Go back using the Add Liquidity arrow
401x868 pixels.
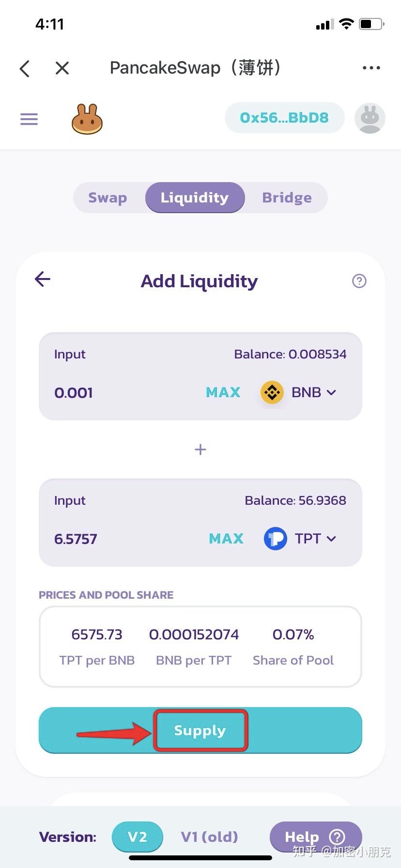pyautogui.click(x=43, y=279)
